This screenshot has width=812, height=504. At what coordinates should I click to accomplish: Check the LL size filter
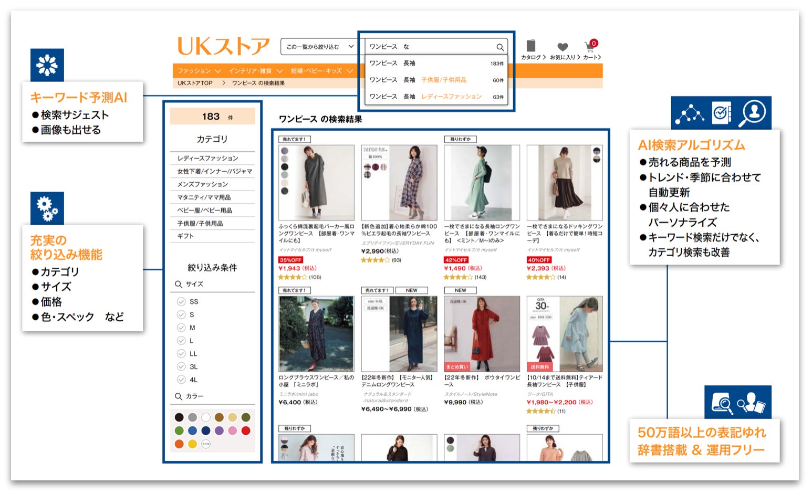(x=181, y=353)
